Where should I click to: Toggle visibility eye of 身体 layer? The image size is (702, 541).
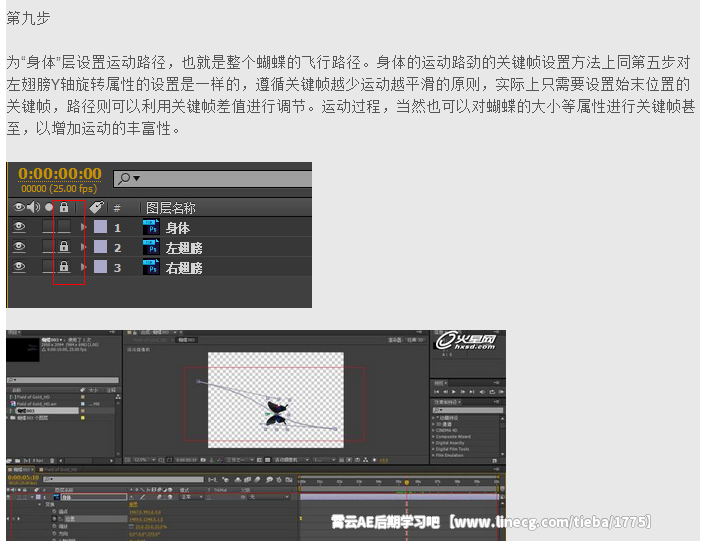tap(18, 228)
